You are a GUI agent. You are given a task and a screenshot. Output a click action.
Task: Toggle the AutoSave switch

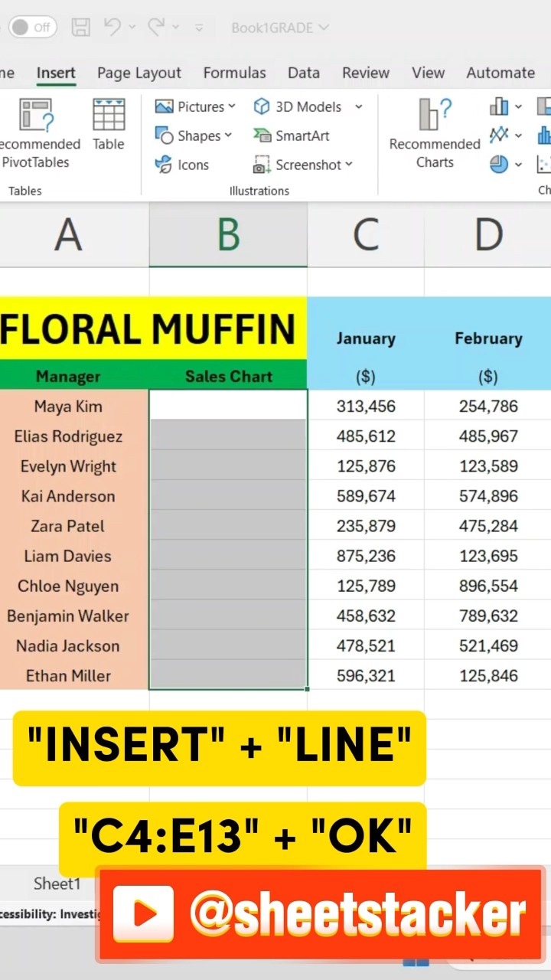(32, 28)
